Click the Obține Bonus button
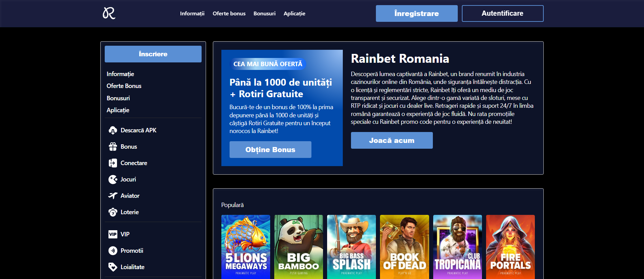This screenshot has height=279, width=644. (x=270, y=149)
